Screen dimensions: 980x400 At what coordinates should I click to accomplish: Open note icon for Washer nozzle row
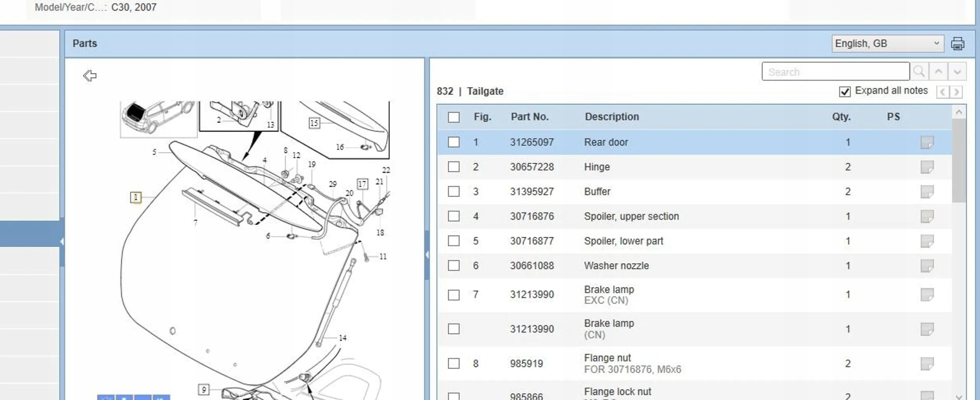point(927,266)
